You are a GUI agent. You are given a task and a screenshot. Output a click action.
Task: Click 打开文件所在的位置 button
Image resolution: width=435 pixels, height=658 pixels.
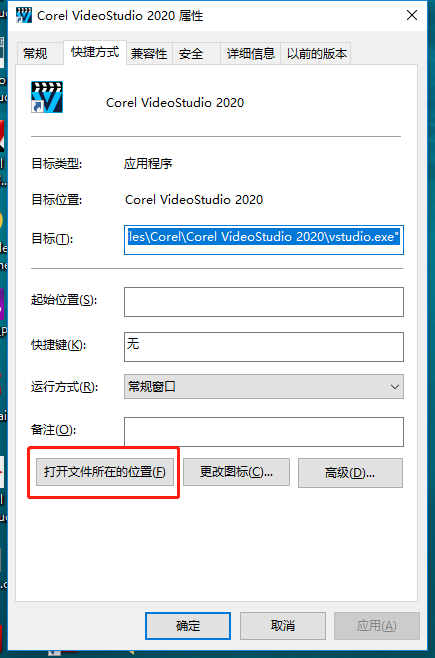coord(105,472)
